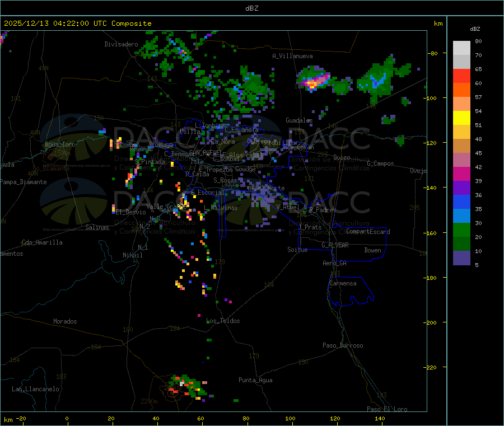Click the V_Atuel location label
The width and height of the screenshot is (504, 426).
(288, 207)
